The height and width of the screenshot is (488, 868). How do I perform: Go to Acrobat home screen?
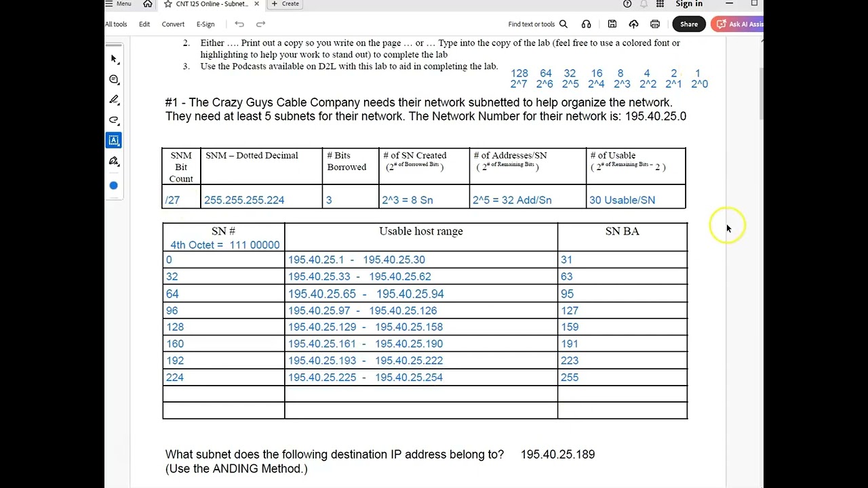pyautogui.click(x=148, y=4)
